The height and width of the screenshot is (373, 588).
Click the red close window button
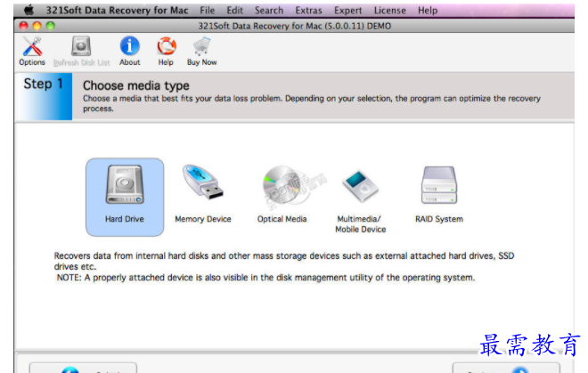(x=24, y=26)
